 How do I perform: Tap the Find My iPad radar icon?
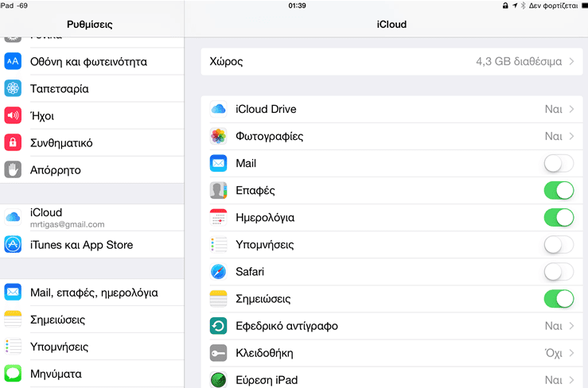[218, 379]
